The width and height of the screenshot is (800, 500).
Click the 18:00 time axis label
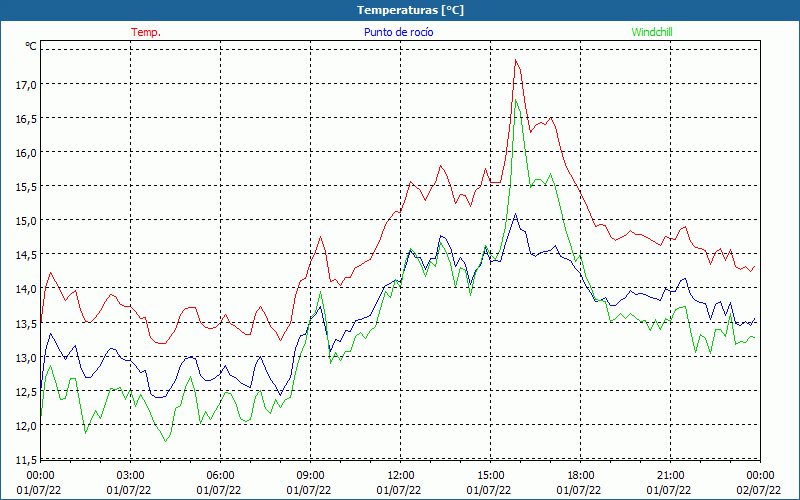point(581,476)
